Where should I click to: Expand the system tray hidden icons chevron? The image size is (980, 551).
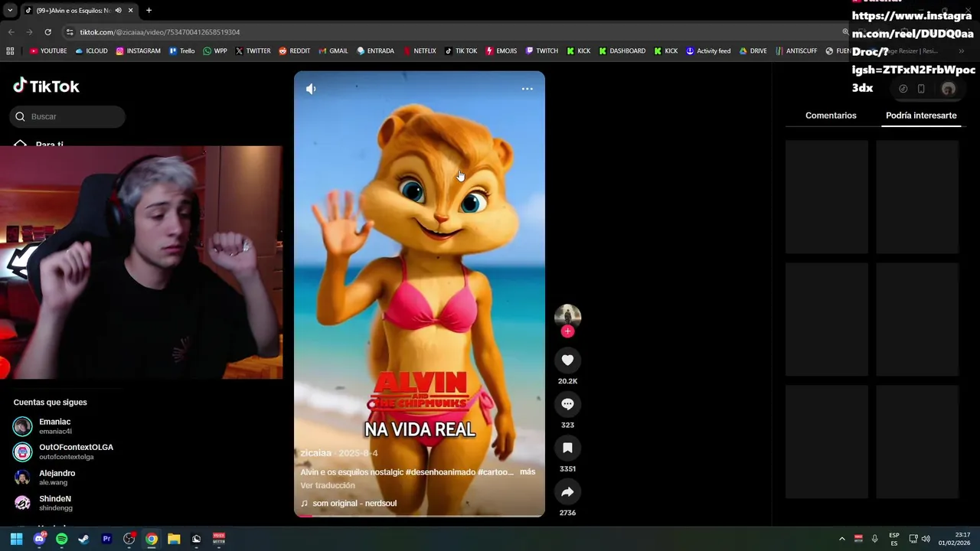(841, 539)
